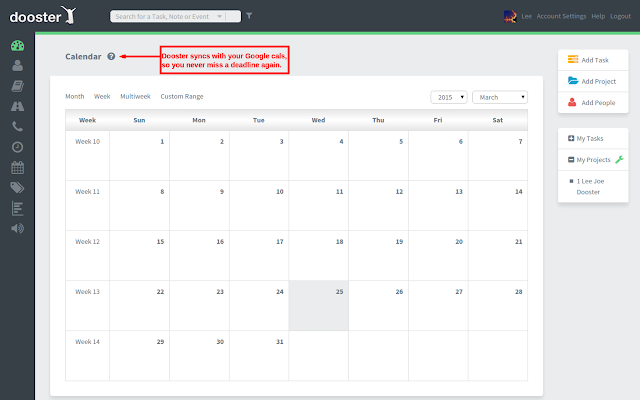
Task: Click the megaphone speaker icon in sidebar
Action: (x=17, y=227)
